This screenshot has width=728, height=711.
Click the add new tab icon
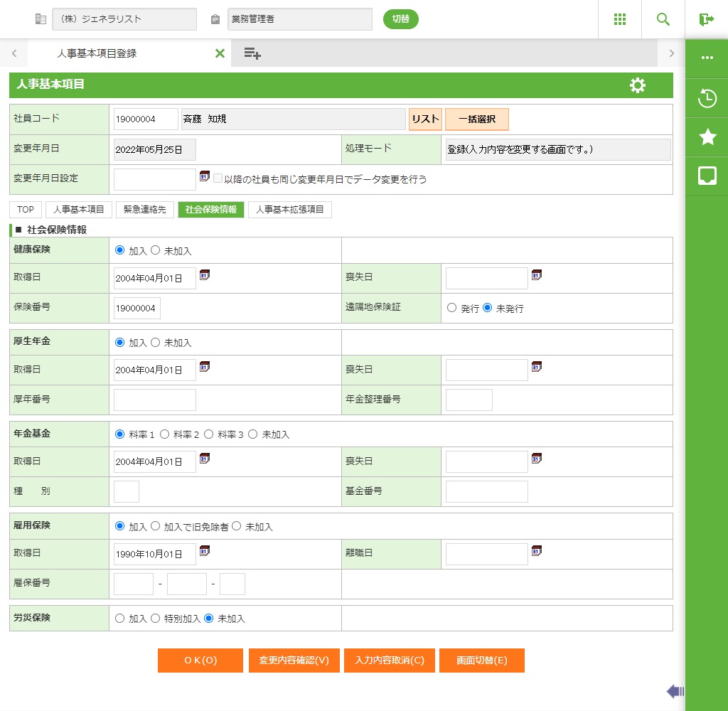(252, 53)
